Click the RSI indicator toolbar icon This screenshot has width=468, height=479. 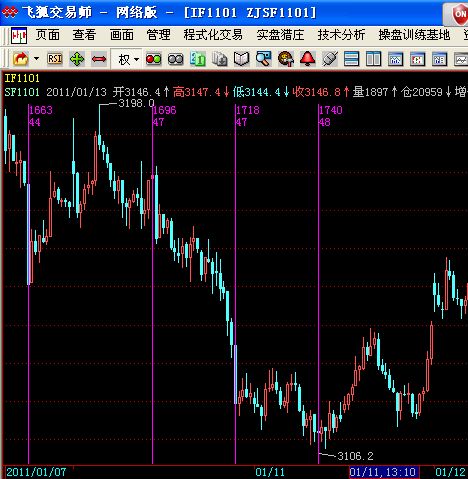point(55,59)
